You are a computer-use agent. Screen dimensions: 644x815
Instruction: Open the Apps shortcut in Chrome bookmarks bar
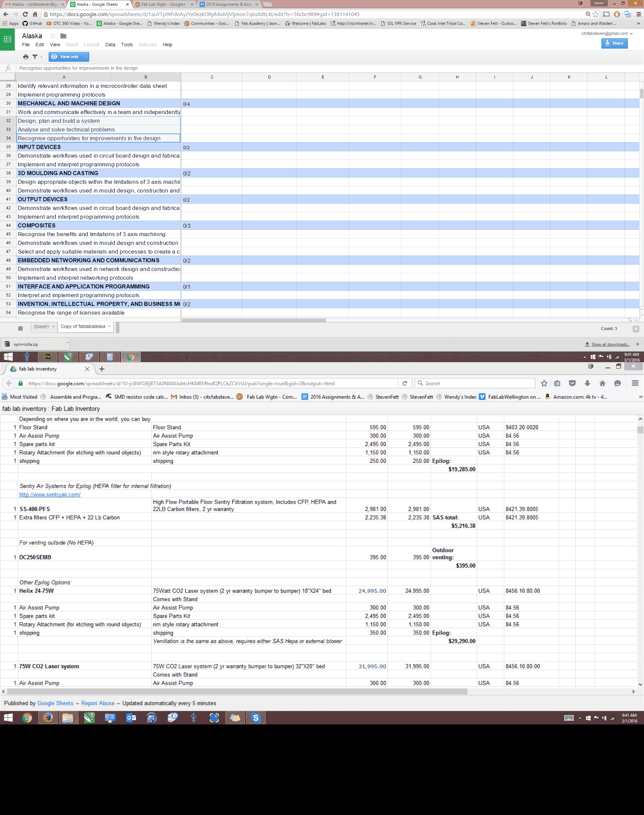10,23
